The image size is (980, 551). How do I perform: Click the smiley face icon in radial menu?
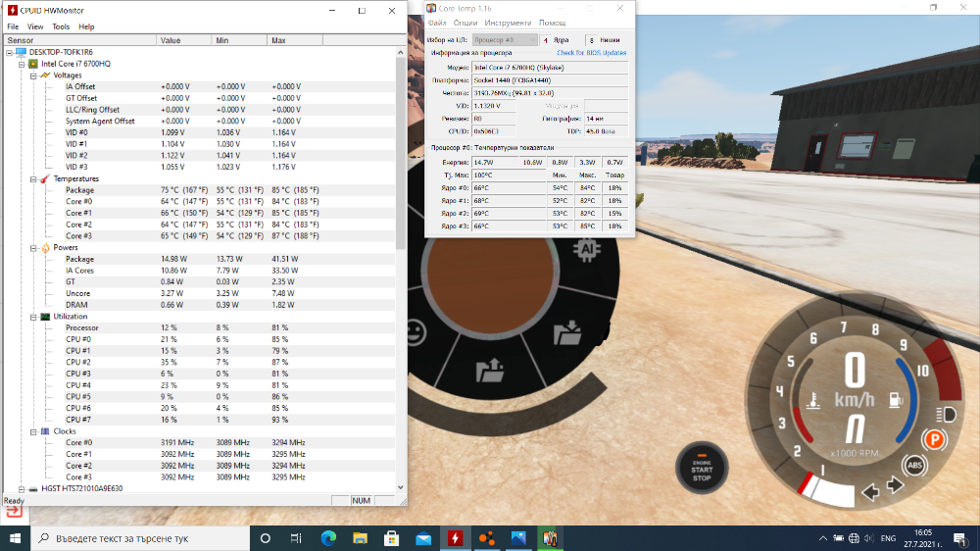point(416,332)
